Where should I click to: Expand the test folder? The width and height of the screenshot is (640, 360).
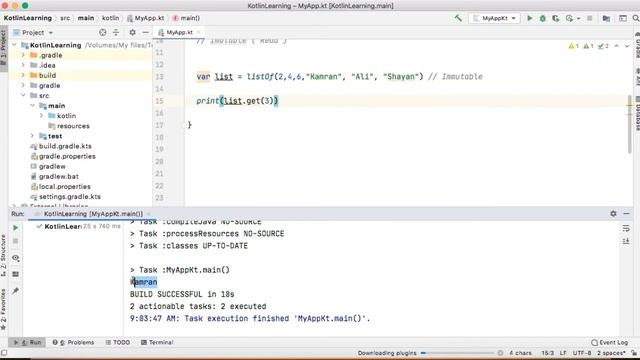tap(32, 136)
